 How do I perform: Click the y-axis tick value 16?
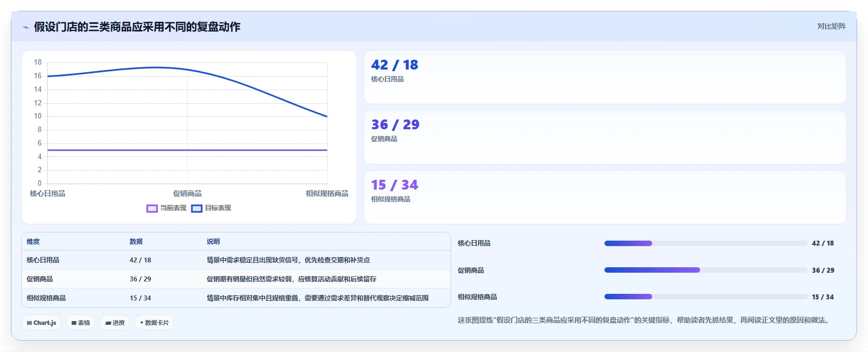(38, 76)
